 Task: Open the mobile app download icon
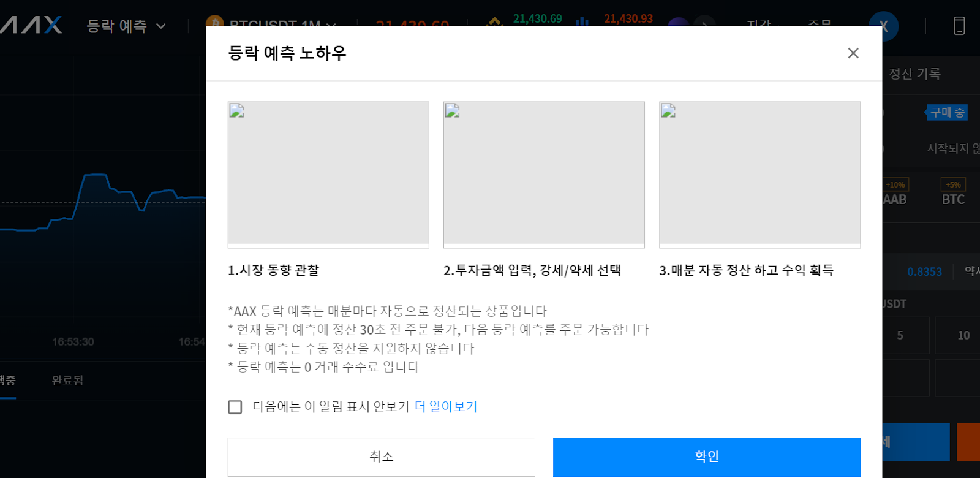(959, 26)
